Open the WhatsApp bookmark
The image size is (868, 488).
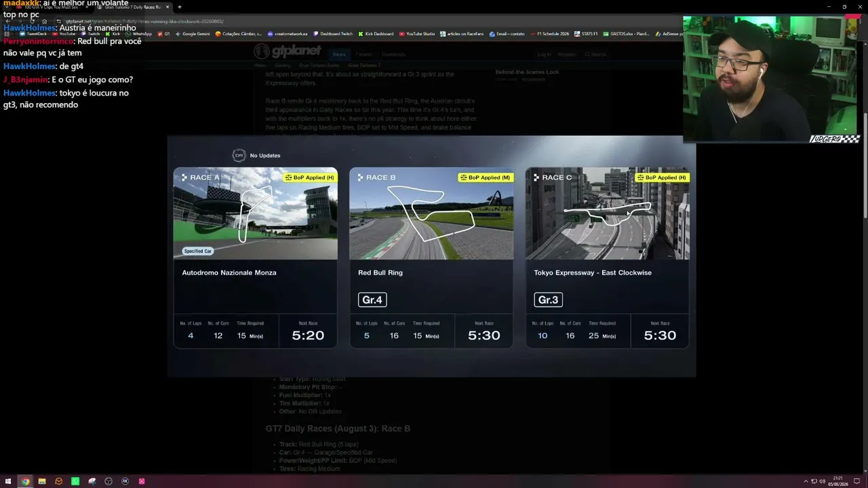pos(139,34)
